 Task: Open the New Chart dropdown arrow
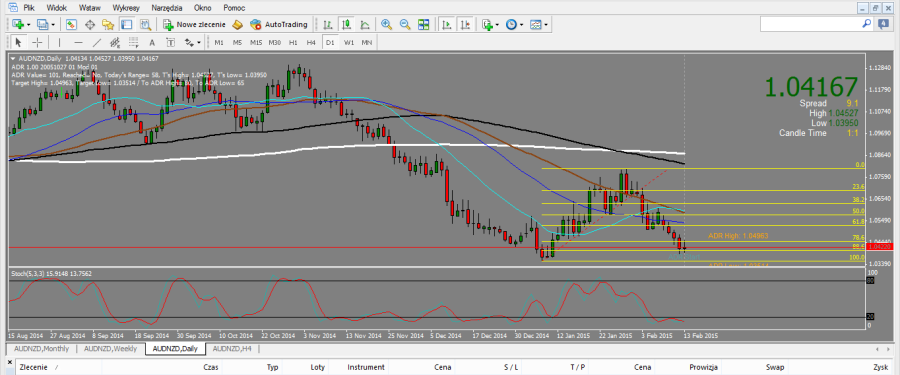[x=28, y=25]
